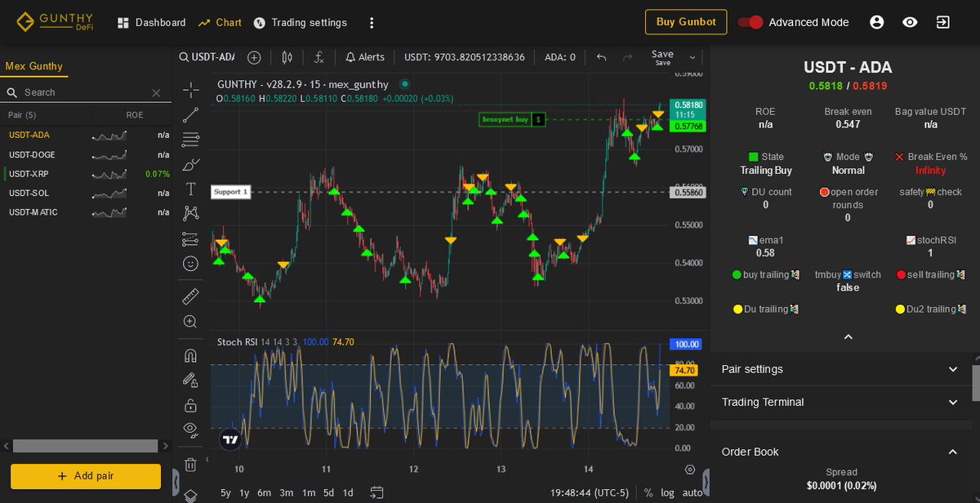The image size is (980, 503).
Task: Open the prediction and measurement tools
Action: [x=190, y=239]
